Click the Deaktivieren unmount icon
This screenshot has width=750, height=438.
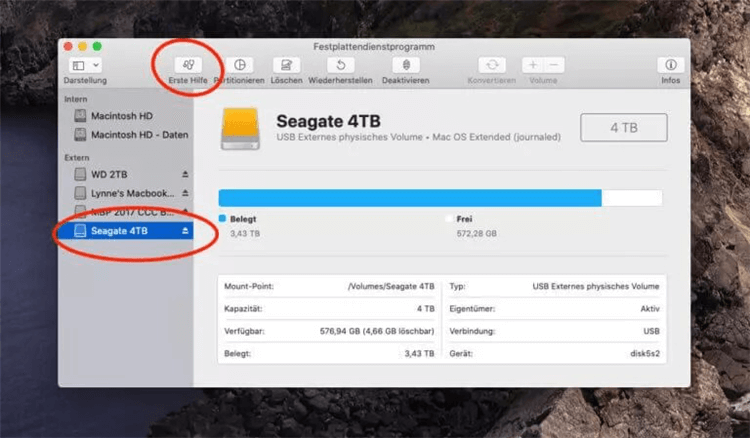(406, 65)
